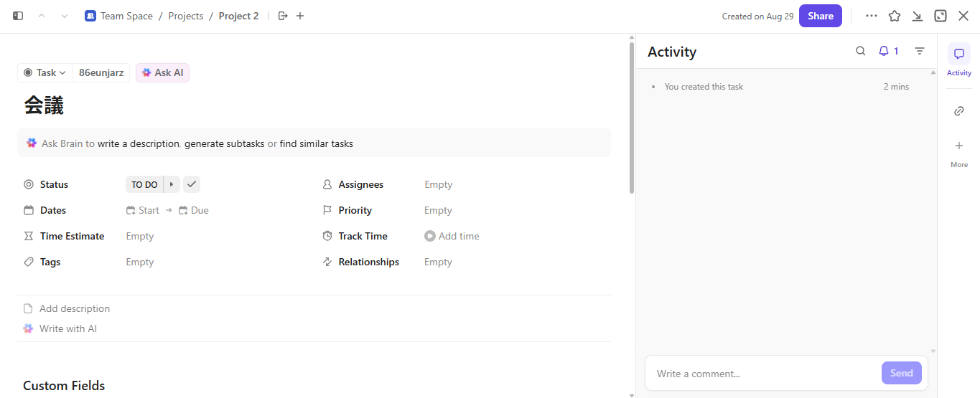Search activity with magnifier icon

tap(861, 51)
